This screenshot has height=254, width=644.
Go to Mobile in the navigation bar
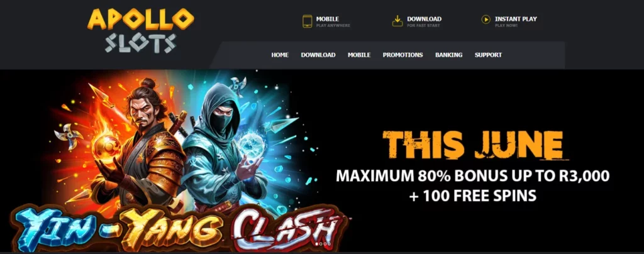[359, 55]
